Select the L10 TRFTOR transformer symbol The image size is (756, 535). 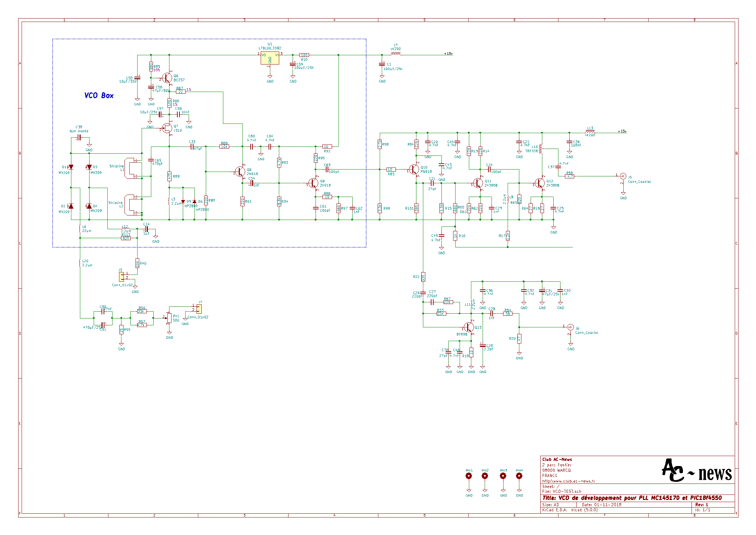coord(541,149)
